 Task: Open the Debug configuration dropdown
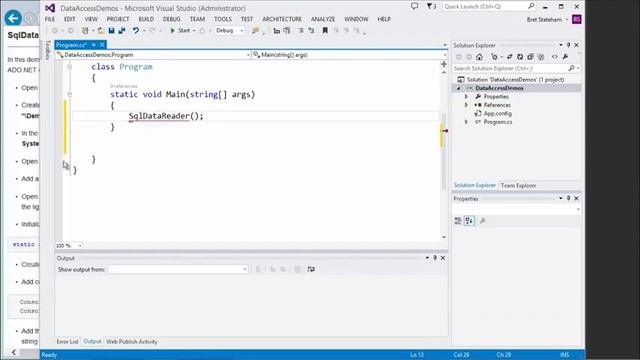coord(230,31)
